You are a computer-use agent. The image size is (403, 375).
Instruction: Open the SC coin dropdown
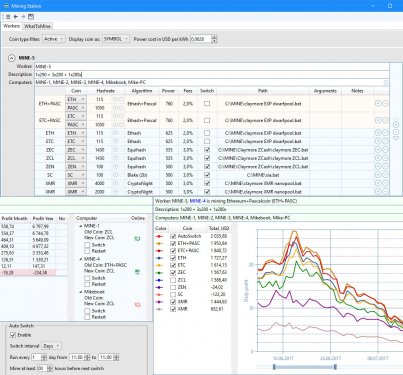pos(76,175)
